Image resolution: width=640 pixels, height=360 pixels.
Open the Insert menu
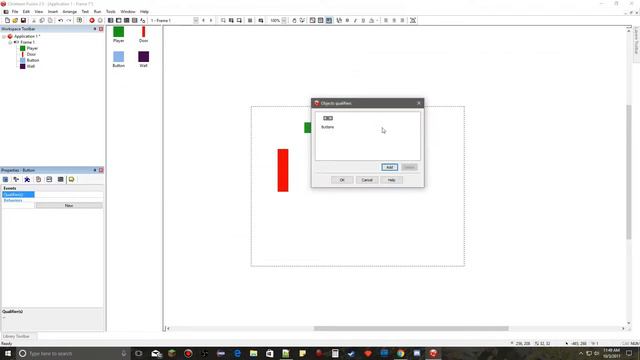(53, 12)
